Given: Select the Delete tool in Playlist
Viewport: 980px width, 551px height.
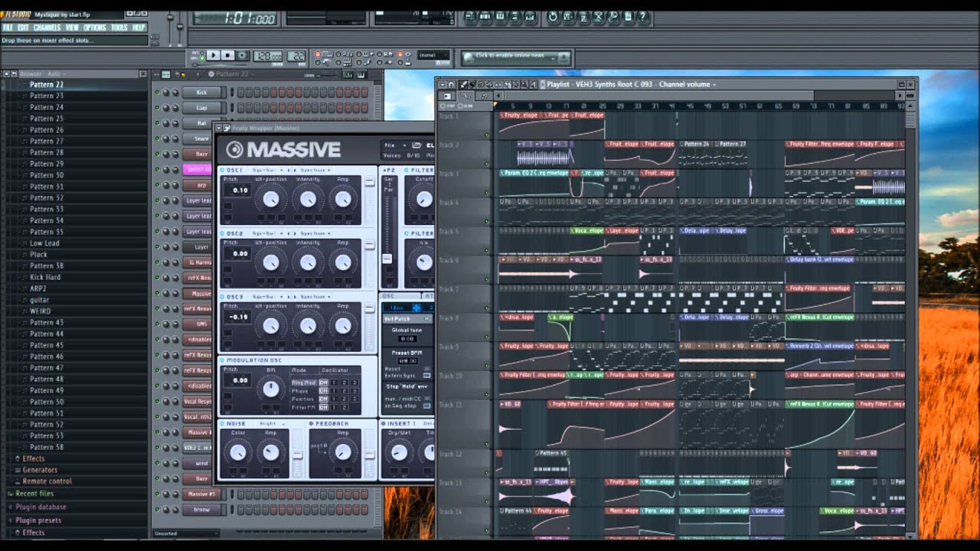Looking at the screenshot, I should click(x=482, y=84).
